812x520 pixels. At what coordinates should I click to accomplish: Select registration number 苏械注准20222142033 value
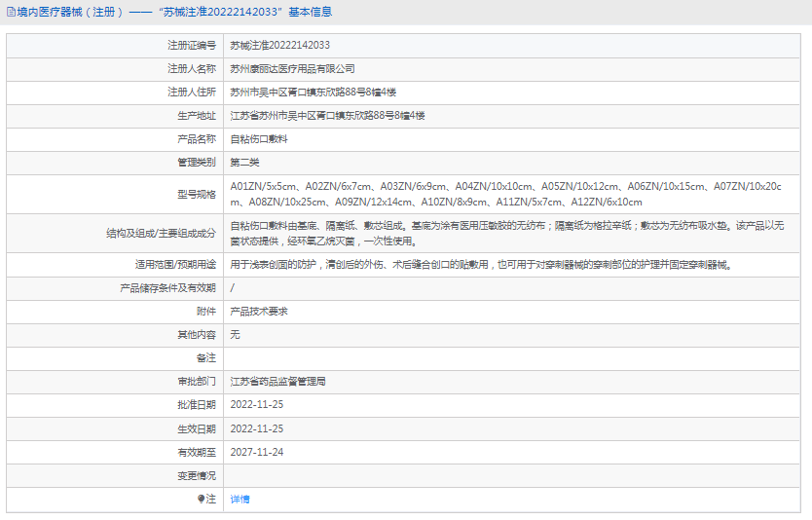[280, 46]
